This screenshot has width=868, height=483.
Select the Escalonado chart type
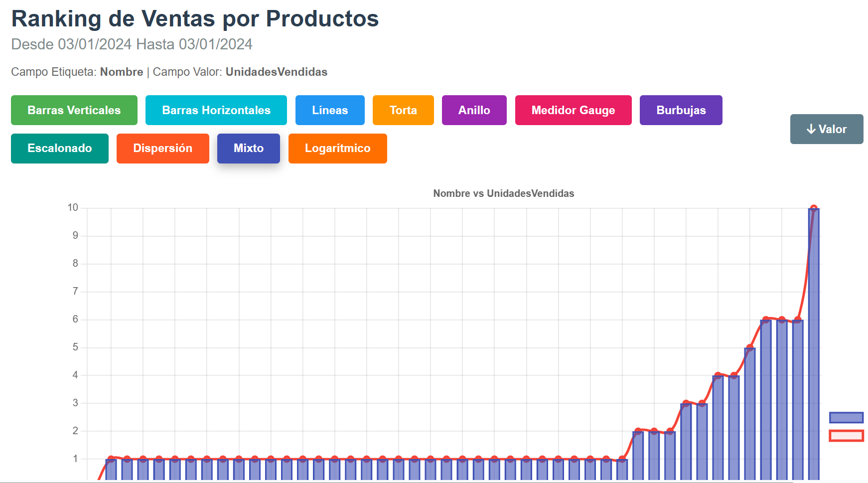click(59, 149)
